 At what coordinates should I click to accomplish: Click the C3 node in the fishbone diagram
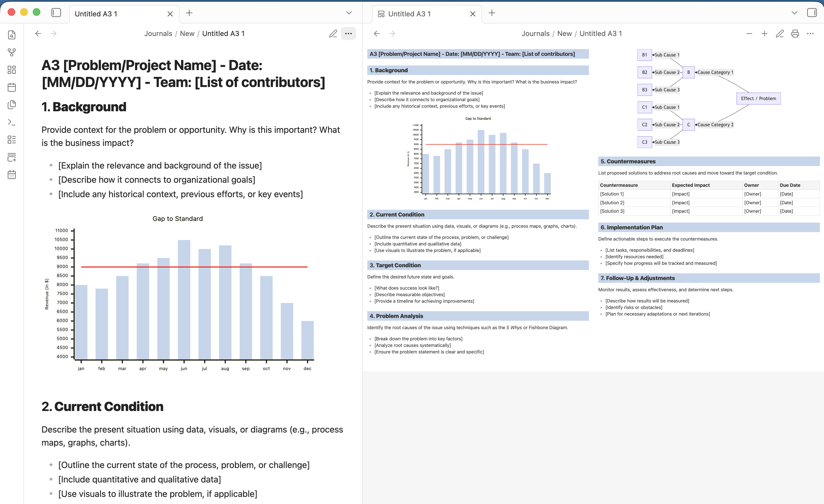[644, 142]
